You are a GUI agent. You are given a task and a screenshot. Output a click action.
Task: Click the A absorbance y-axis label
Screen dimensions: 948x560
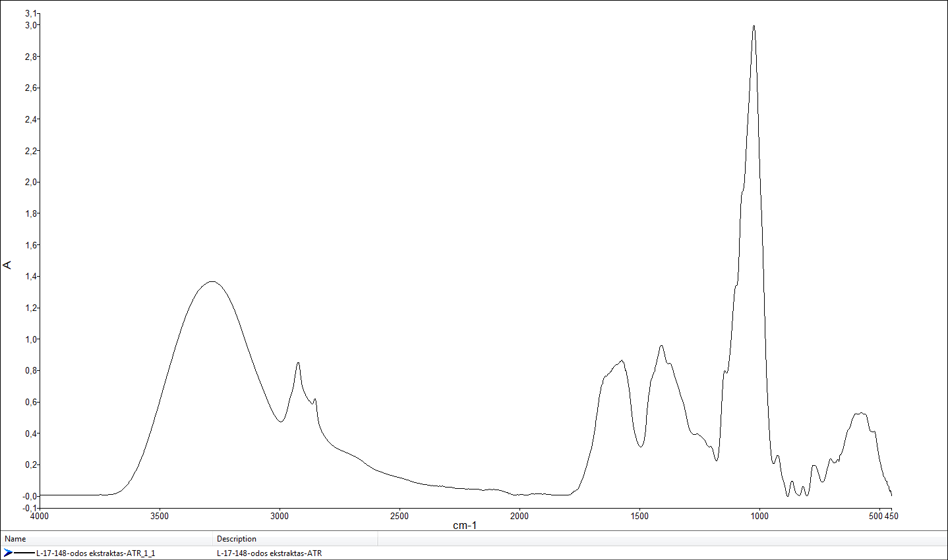pos(7,265)
